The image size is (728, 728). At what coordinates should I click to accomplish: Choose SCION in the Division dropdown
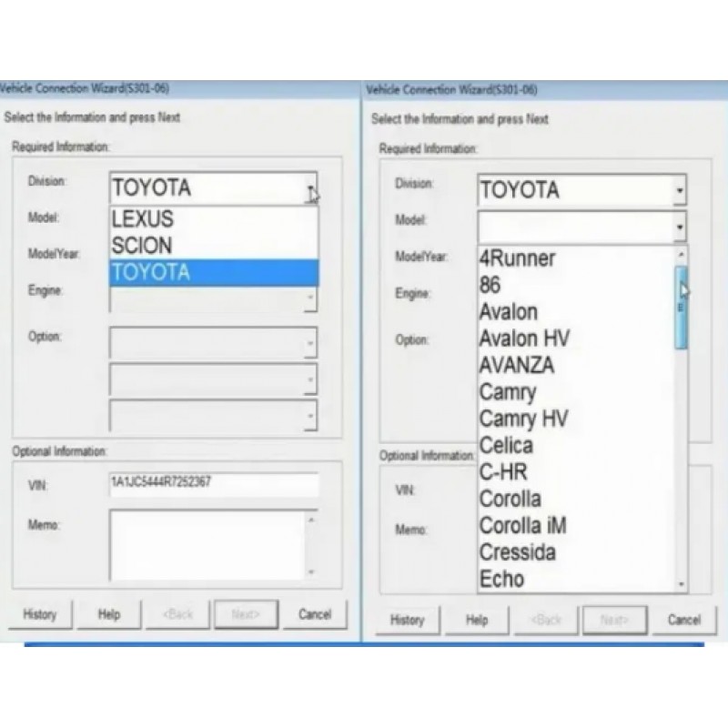[142, 246]
